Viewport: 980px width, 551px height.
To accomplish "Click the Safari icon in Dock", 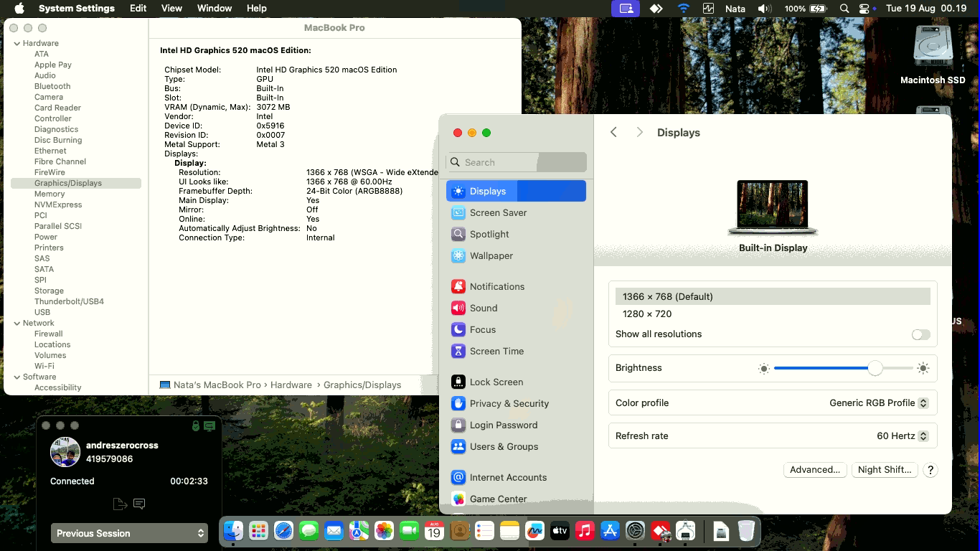I will point(283,531).
